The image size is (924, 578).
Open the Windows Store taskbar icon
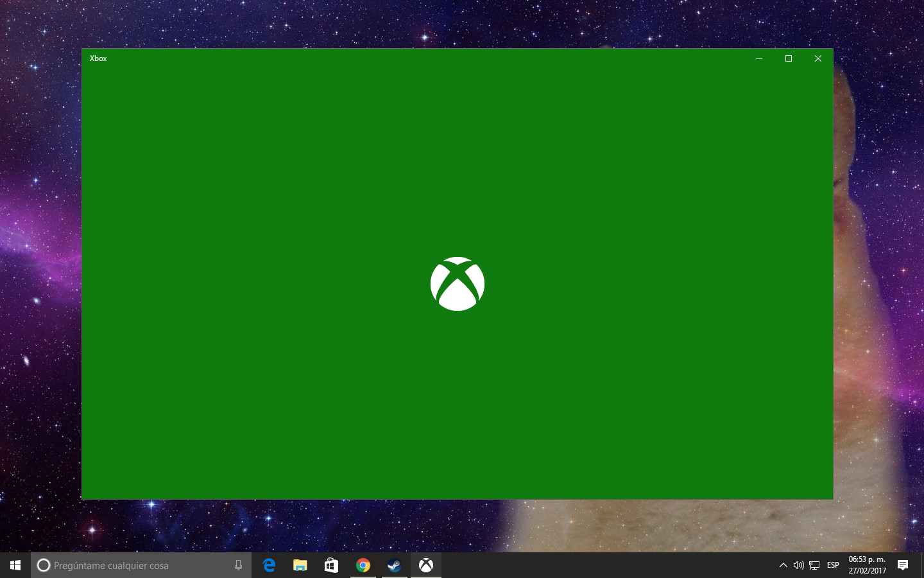pyautogui.click(x=331, y=565)
